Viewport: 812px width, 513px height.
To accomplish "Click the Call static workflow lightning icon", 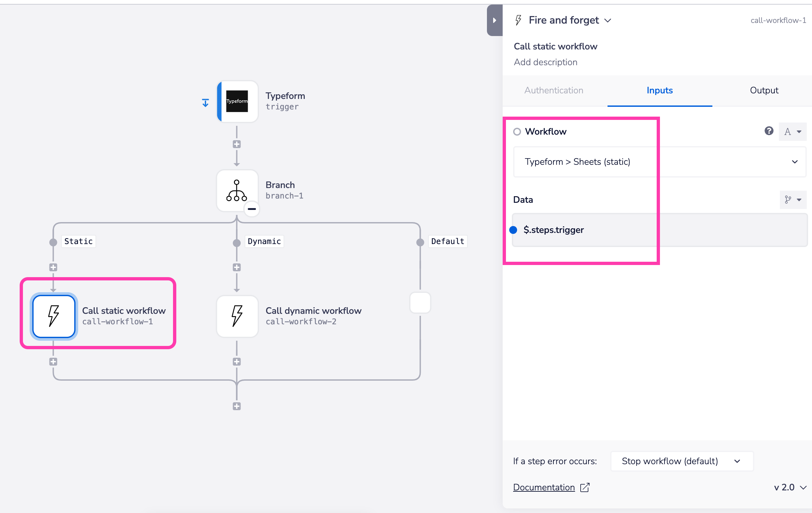I will [x=53, y=315].
